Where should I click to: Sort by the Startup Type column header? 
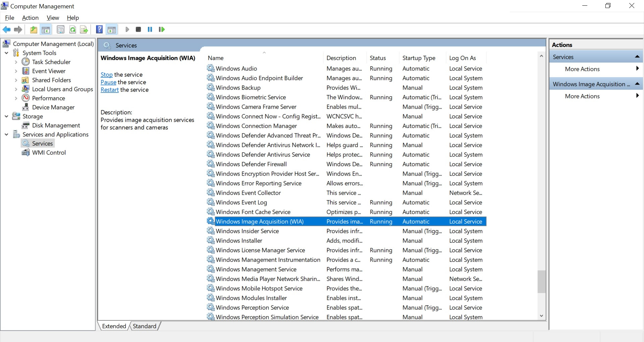pyautogui.click(x=423, y=58)
